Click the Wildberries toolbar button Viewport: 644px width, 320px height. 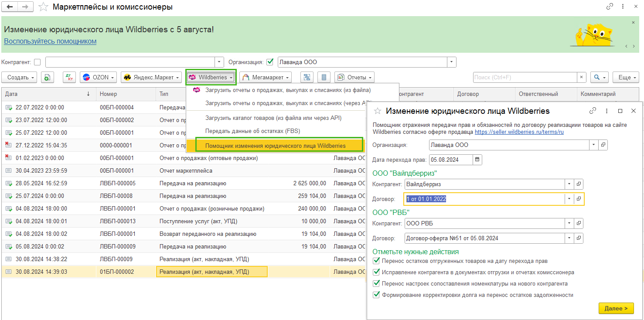coord(211,77)
